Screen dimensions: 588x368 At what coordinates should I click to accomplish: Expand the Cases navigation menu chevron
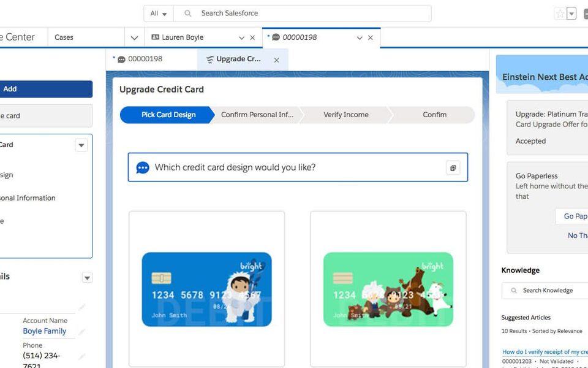[134, 37]
